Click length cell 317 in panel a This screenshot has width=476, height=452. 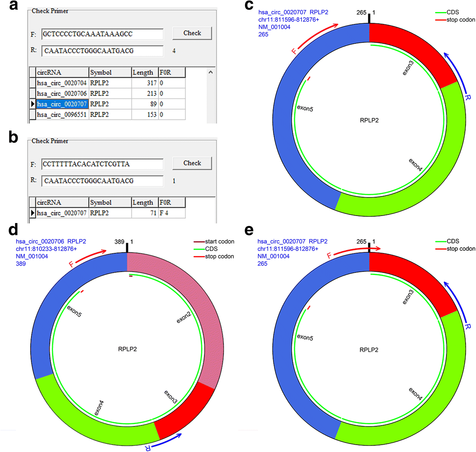coord(145,83)
